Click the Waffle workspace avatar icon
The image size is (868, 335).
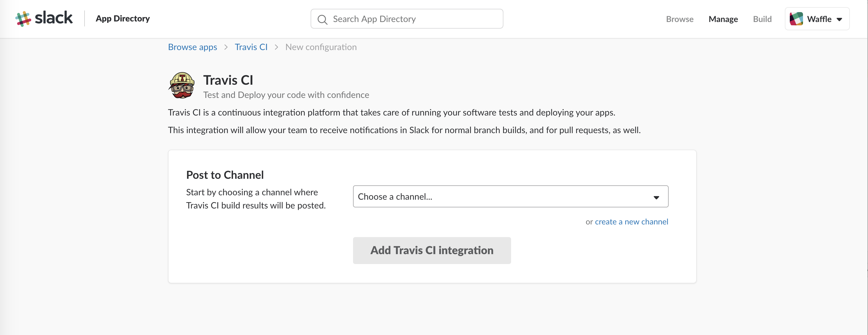(796, 19)
